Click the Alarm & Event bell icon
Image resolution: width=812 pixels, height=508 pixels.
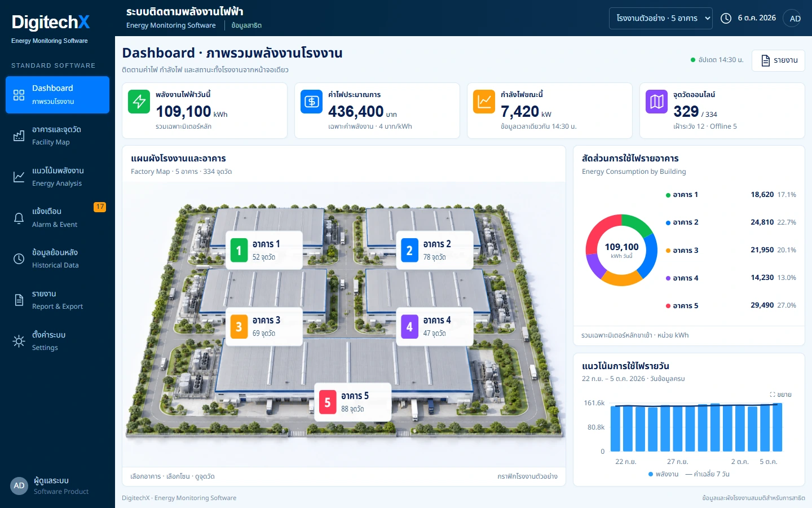point(19,218)
